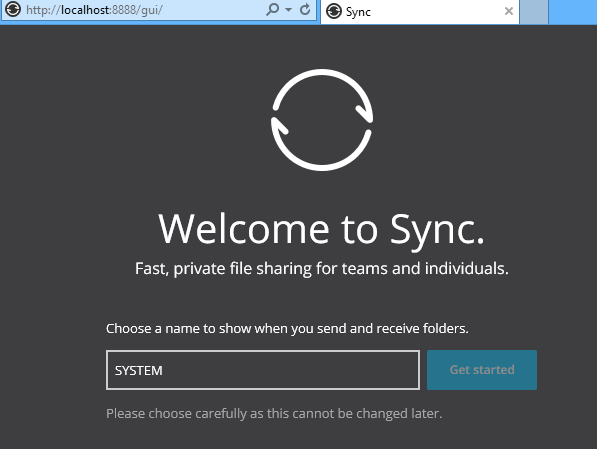Click the word 'Welcome' in the heading
The width and height of the screenshot is (597, 449).
coord(244,229)
